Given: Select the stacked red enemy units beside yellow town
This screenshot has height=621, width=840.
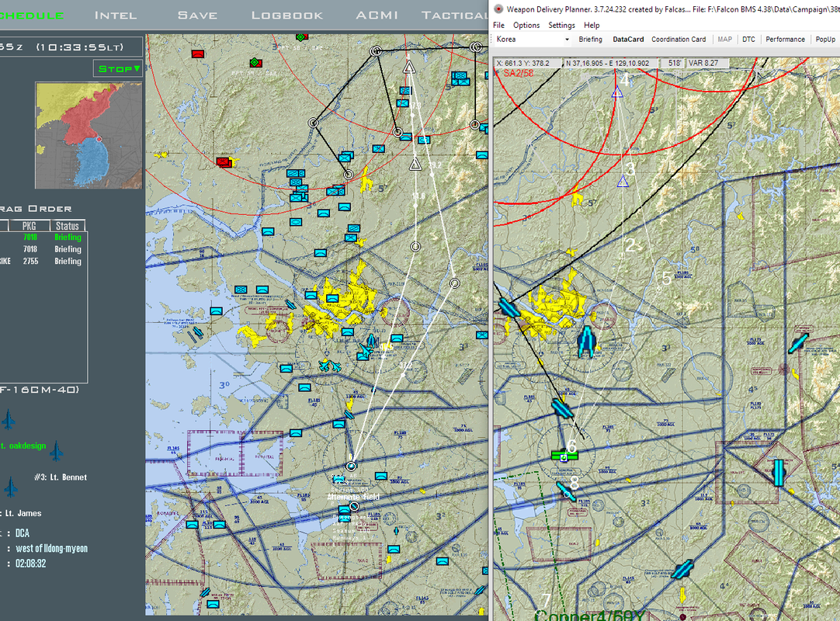Looking at the screenshot, I should coord(224,161).
